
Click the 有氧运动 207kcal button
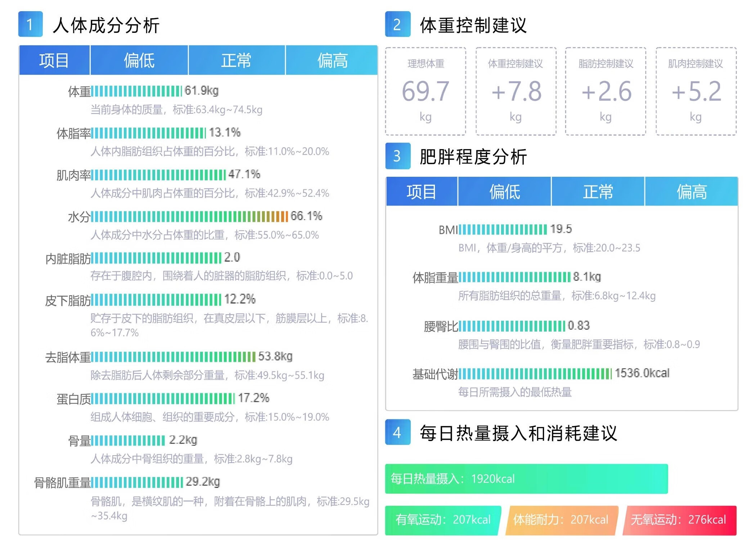[443, 520]
